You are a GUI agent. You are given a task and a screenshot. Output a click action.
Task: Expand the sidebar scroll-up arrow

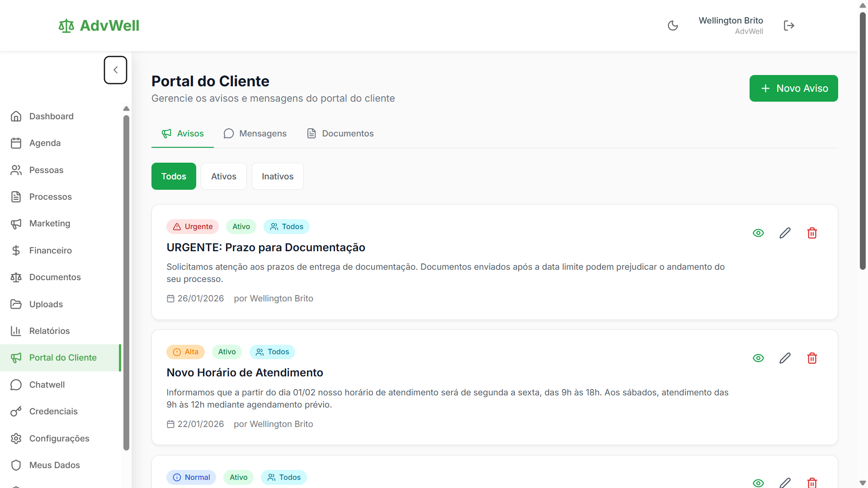tap(126, 108)
